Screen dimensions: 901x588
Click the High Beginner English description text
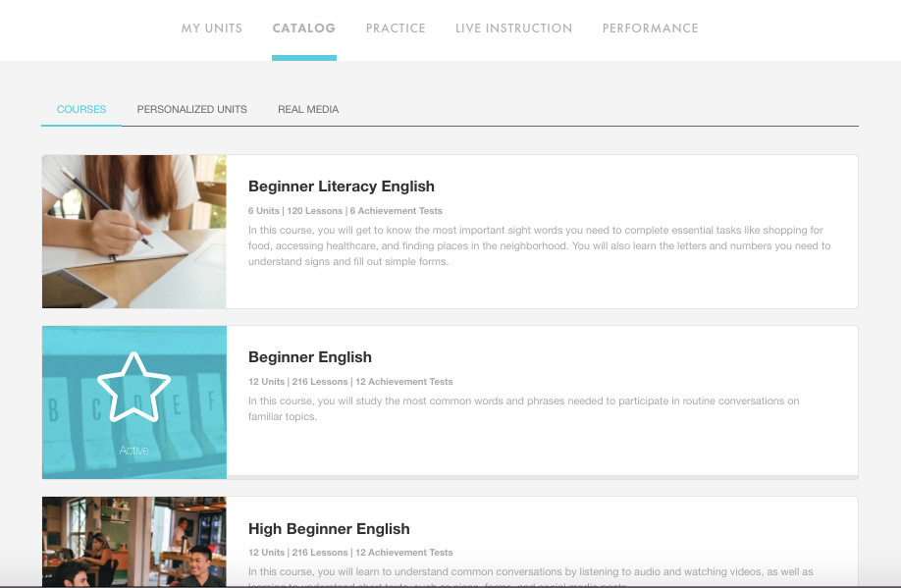(530, 577)
